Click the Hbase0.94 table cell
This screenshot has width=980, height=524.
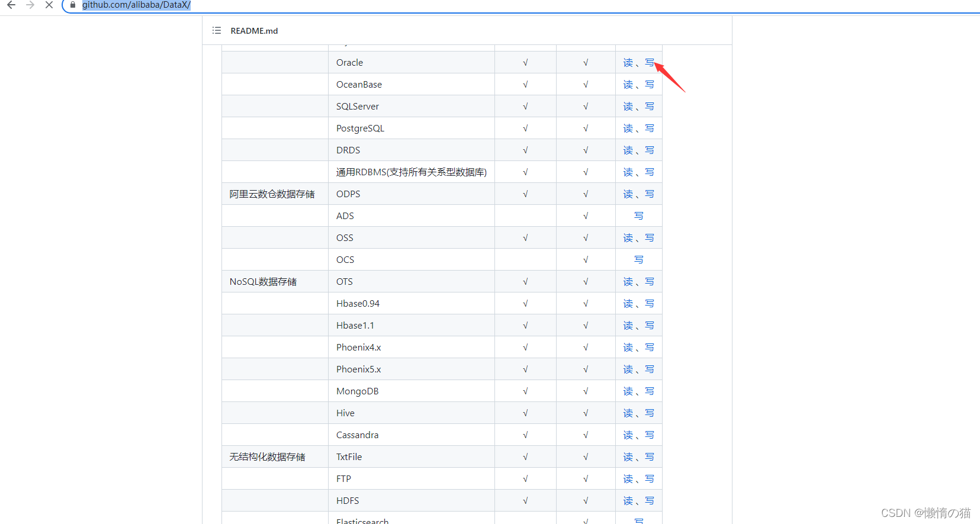412,304
